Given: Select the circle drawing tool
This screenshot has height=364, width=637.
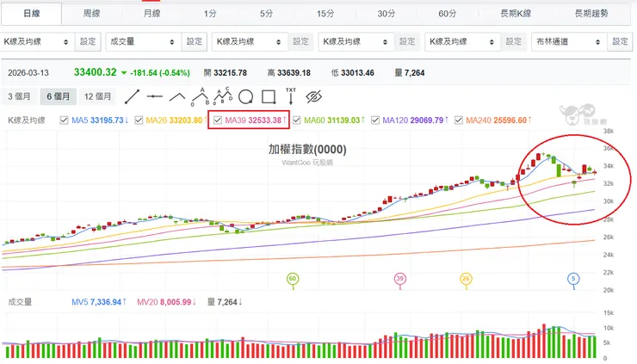Looking at the screenshot, I should tap(246, 96).
